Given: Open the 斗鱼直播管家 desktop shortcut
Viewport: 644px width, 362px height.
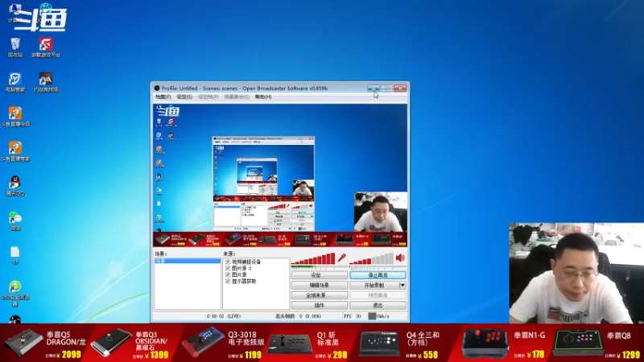Looking at the screenshot, I should [15, 151].
